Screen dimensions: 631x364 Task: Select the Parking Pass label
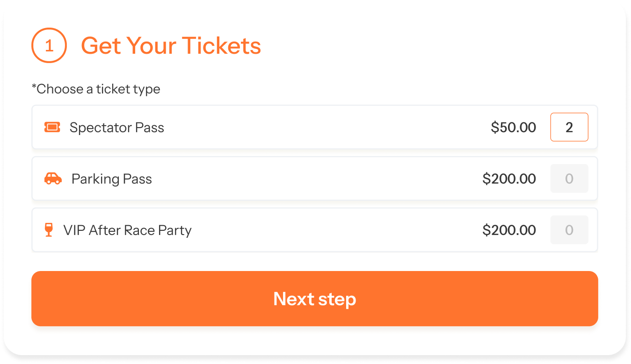(x=112, y=179)
